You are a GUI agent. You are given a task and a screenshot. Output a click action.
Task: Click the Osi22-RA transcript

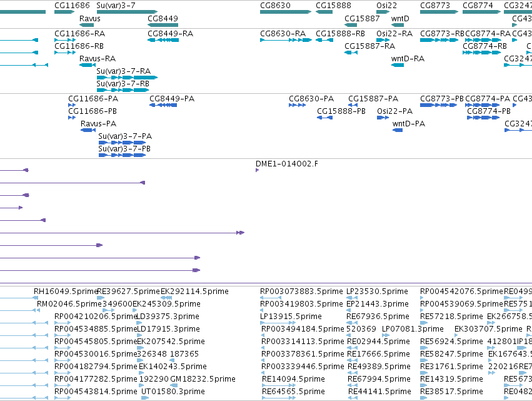[383, 40]
